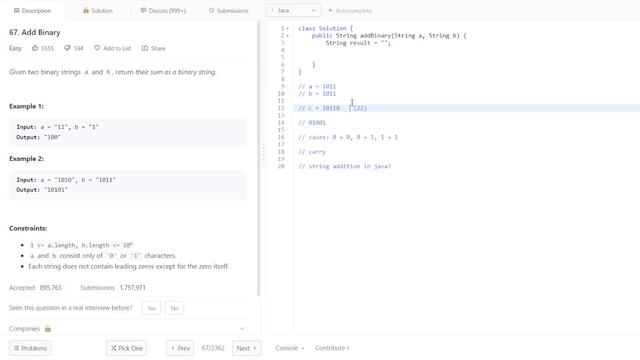Click the '67/2362' problem counter
The width and height of the screenshot is (640, 360).
pyautogui.click(x=213, y=348)
